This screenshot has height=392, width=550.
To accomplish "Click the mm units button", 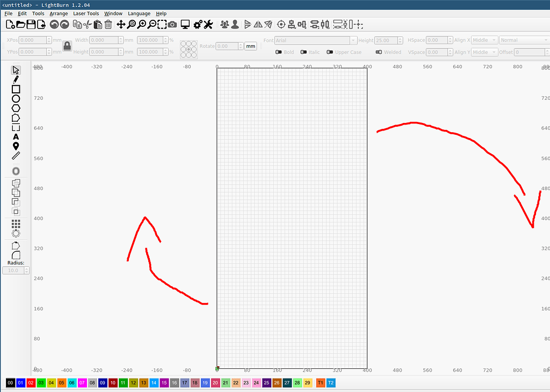I will coord(250,46).
